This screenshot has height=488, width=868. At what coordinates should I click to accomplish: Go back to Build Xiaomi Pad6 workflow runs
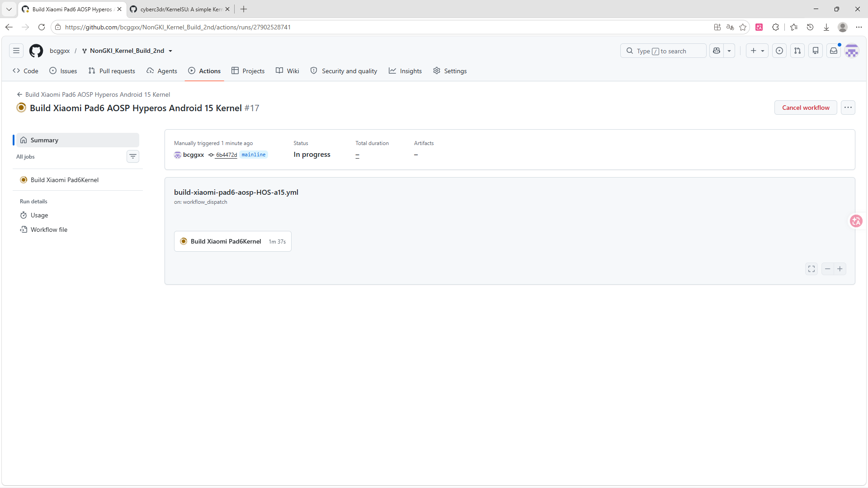[x=94, y=94]
